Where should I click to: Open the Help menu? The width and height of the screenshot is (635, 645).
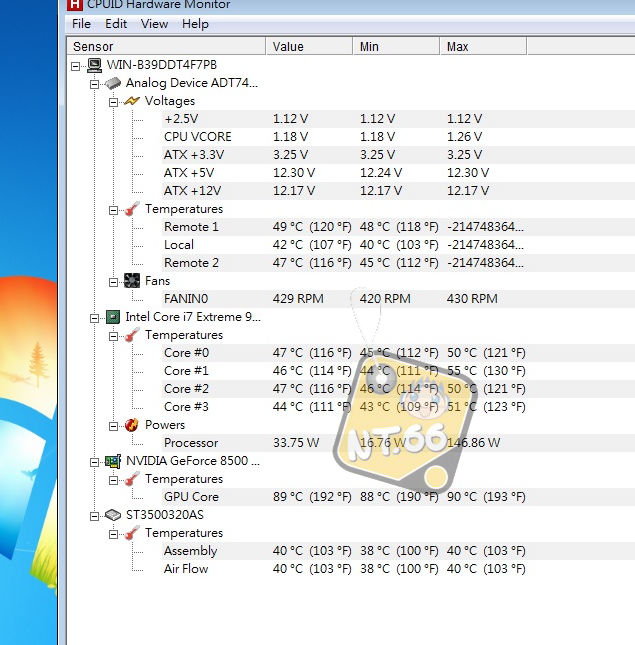coord(195,24)
